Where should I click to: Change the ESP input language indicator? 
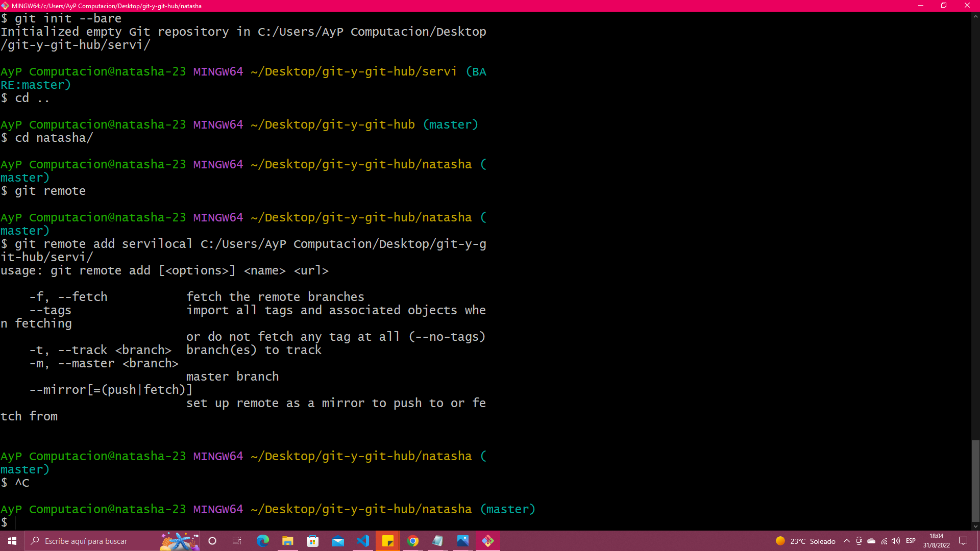(x=911, y=541)
